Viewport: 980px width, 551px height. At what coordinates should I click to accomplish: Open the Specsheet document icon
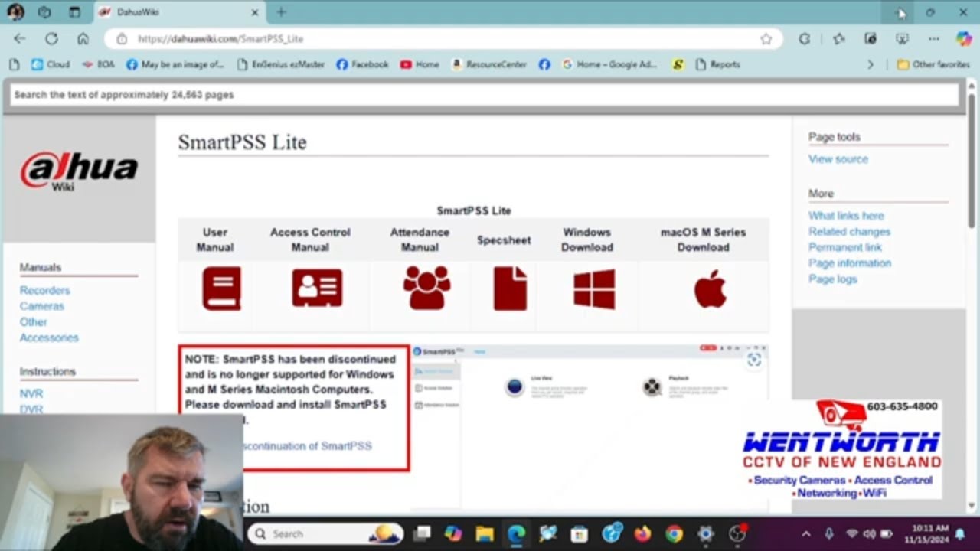pyautogui.click(x=510, y=289)
